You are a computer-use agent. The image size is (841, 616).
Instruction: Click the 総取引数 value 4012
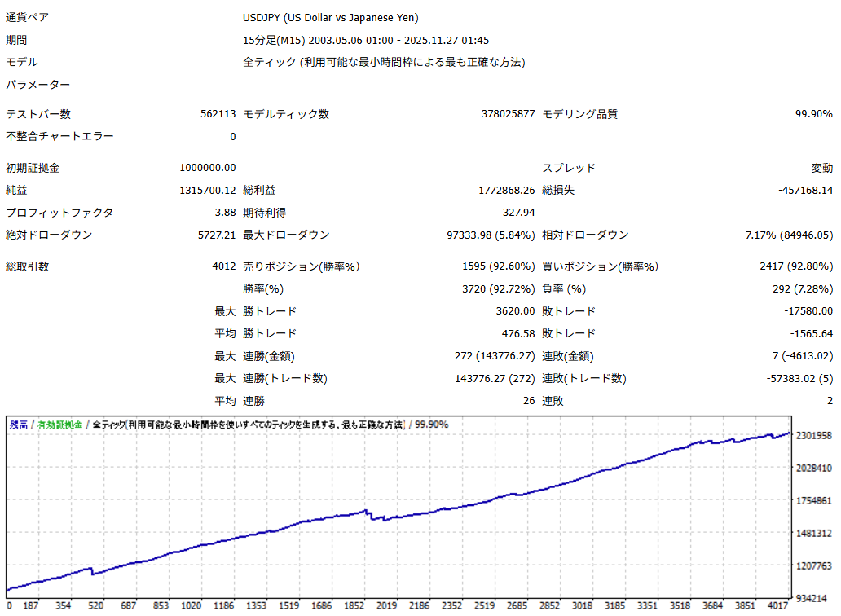tap(223, 266)
